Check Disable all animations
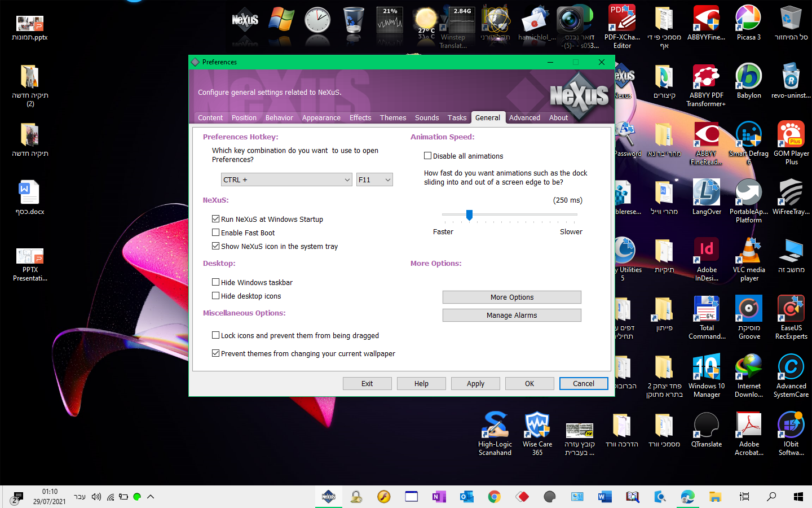 point(427,156)
